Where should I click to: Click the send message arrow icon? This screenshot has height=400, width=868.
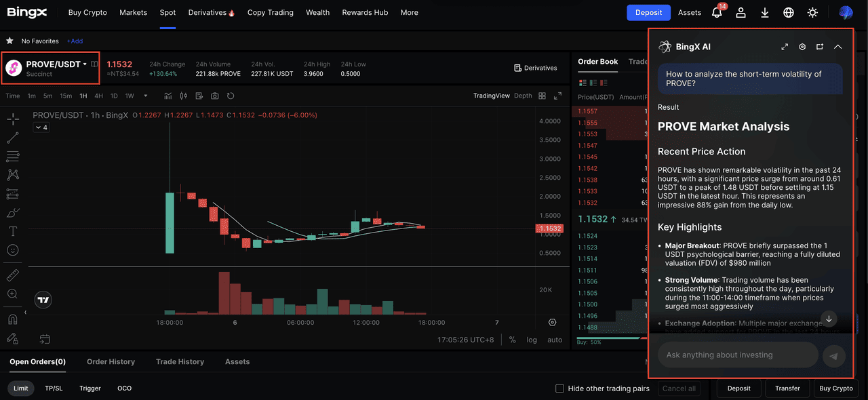click(833, 356)
